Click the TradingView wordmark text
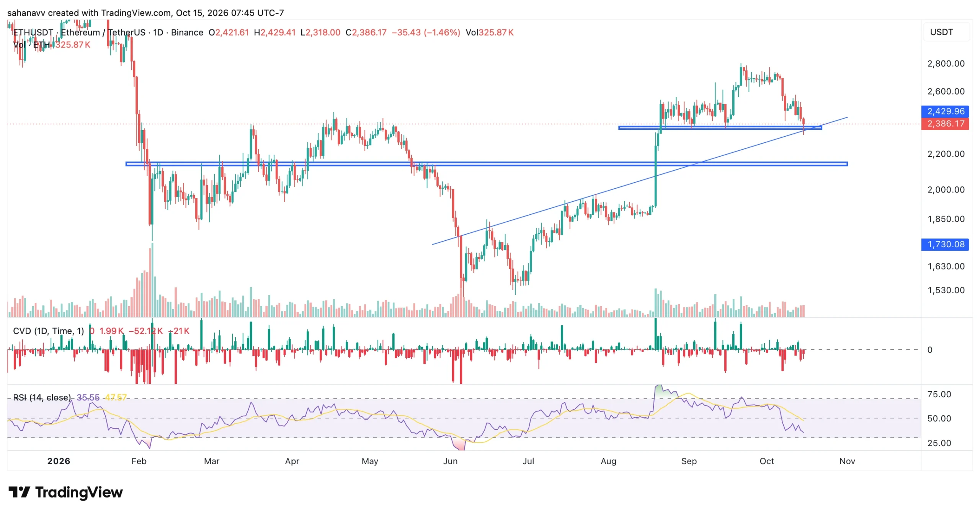The image size is (980, 514). (x=79, y=492)
